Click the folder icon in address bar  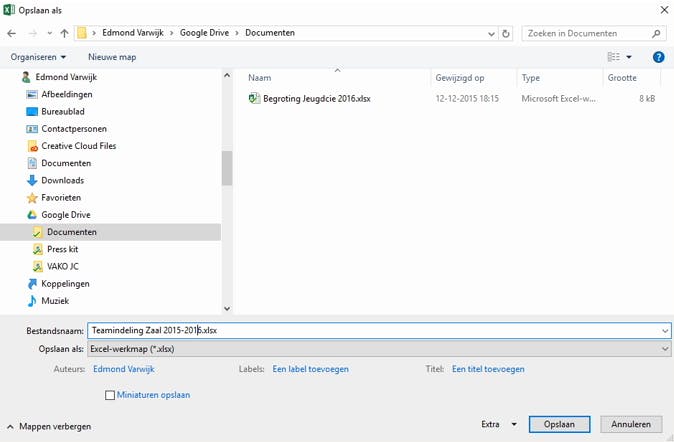click(x=82, y=33)
